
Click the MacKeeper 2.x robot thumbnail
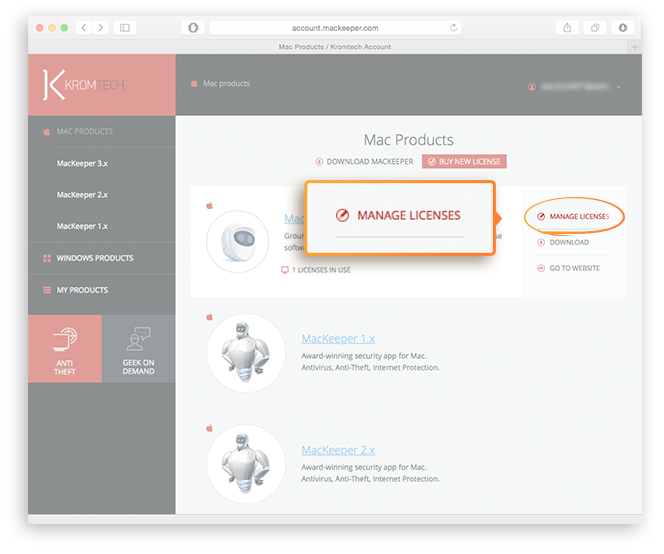[246, 464]
